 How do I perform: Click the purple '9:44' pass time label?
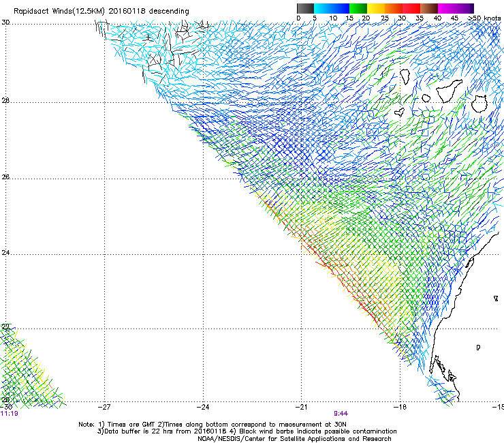[341, 414]
